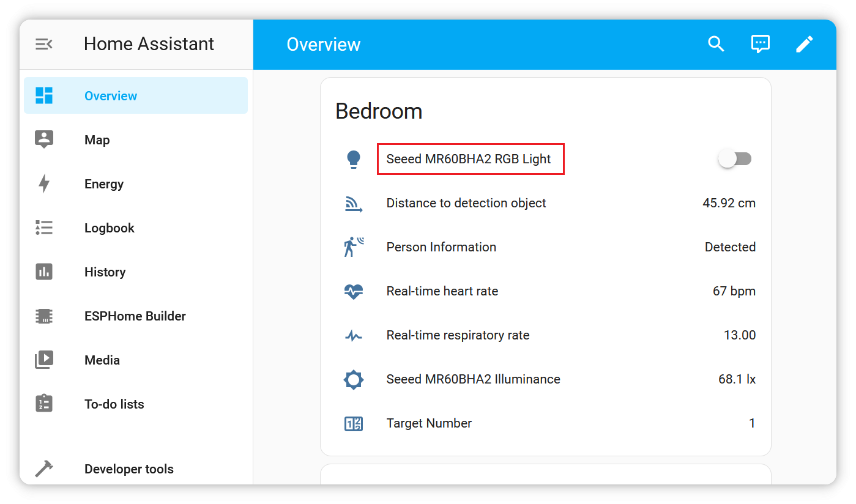The height and width of the screenshot is (504, 856).
Task: Click the respiratory rate pulse-line icon
Action: [354, 335]
